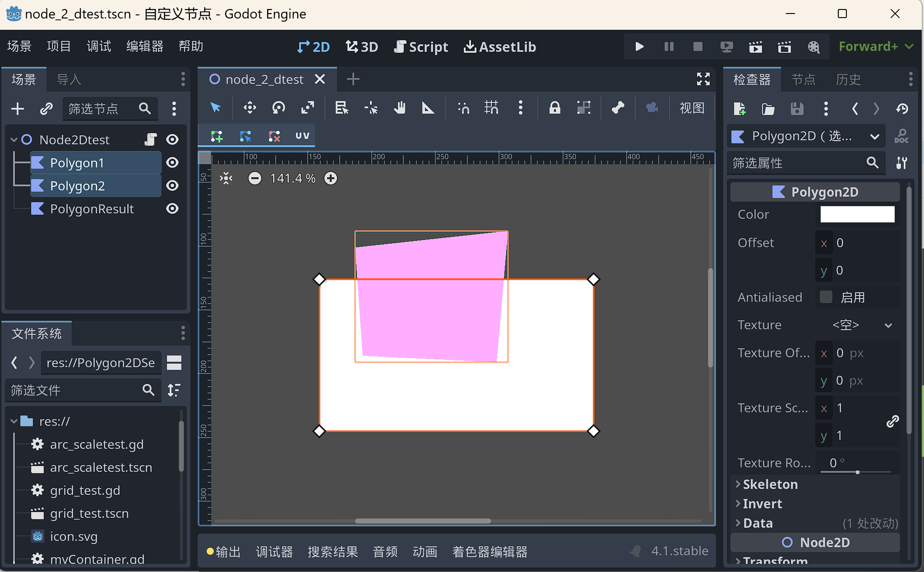This screenshot has width=924, height=572.
Task: Enable the Antialiased checkbox
Action: (x=826, y=297)
